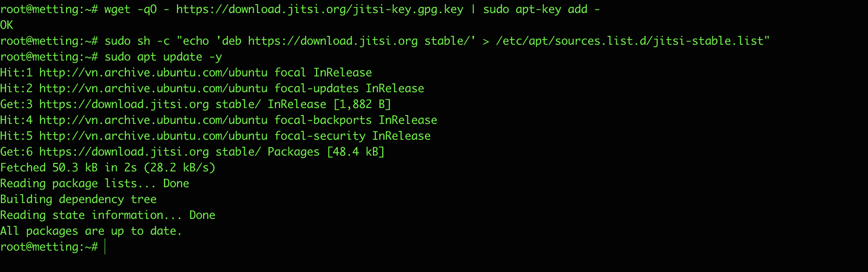Click the focal-updates InRelease repository URL
The image size is (868, 272).
(153, 88)
